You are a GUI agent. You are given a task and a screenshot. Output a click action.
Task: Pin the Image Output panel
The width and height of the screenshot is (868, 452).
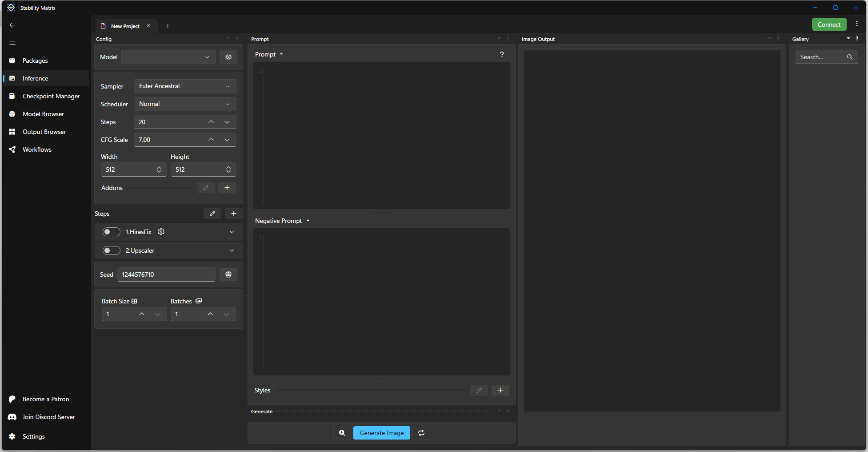(778, 39)
